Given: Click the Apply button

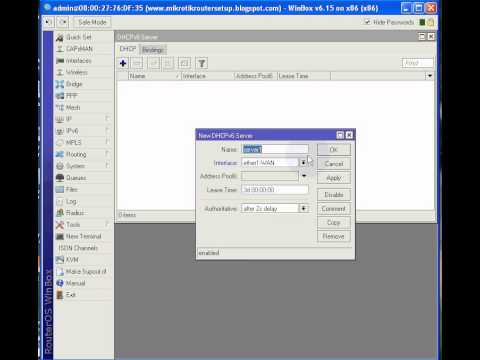Looking at the screenshot, I should point(334,178).
